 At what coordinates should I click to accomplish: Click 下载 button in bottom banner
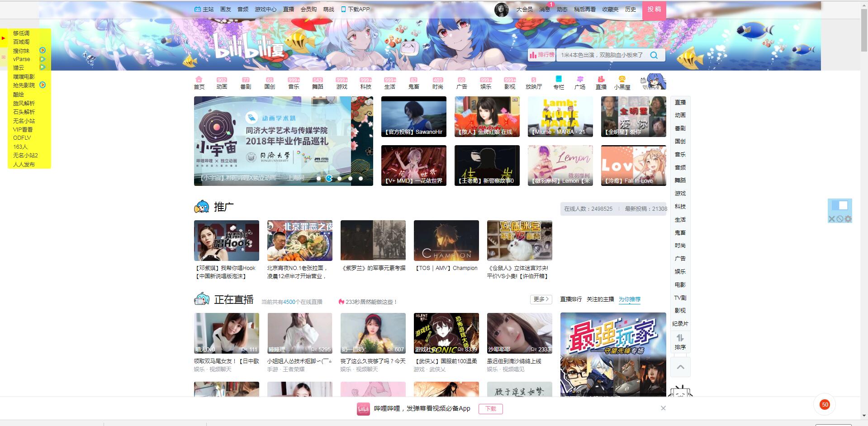click(491, 409)
